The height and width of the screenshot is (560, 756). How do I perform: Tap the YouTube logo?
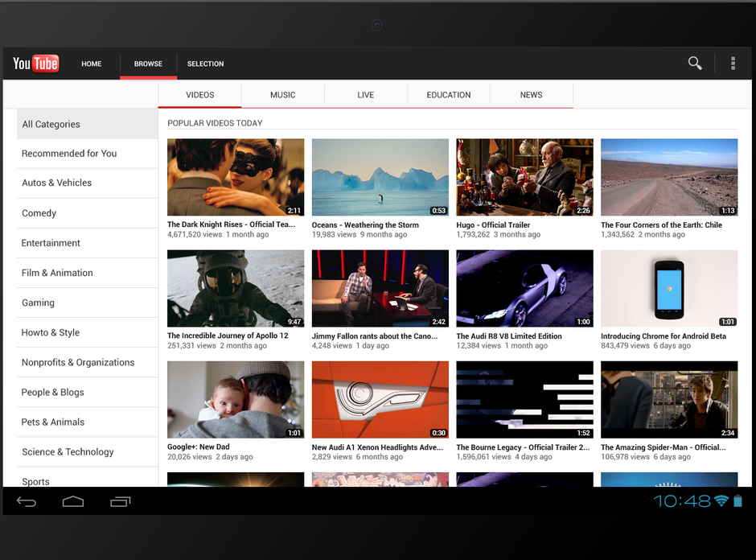(x=36, y=64)
